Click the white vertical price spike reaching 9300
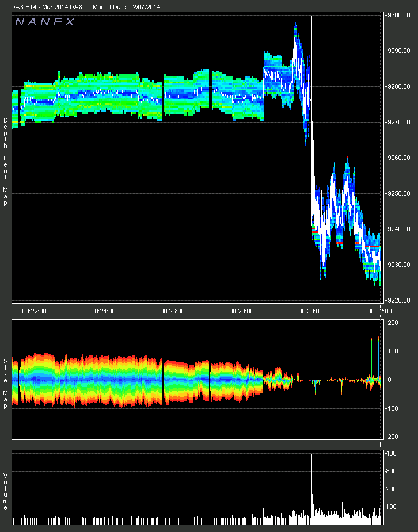The height and width of the screenshot is (532, 418). click(x=311, y=68)
